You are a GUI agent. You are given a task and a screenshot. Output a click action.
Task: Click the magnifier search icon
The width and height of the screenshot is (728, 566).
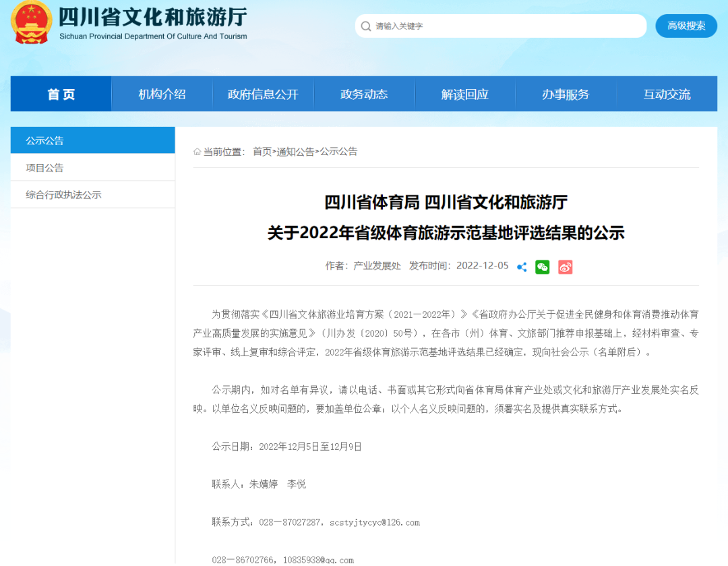(366, 26)
